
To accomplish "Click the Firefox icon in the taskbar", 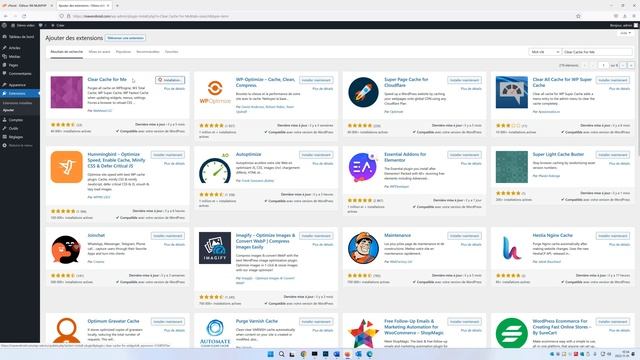I will (x=347, y=354).
